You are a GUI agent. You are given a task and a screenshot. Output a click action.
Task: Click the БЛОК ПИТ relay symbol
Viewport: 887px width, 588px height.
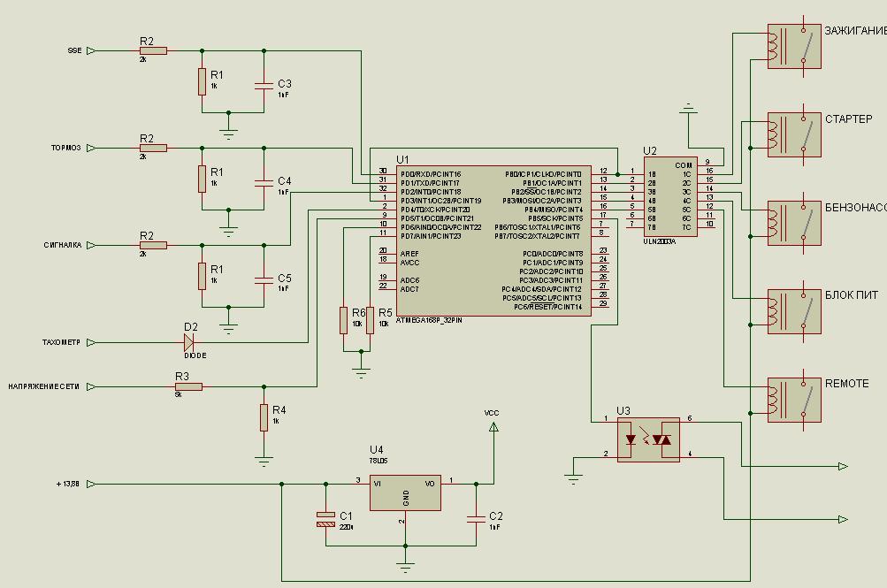pyautogui.click(x=793, y=311)
